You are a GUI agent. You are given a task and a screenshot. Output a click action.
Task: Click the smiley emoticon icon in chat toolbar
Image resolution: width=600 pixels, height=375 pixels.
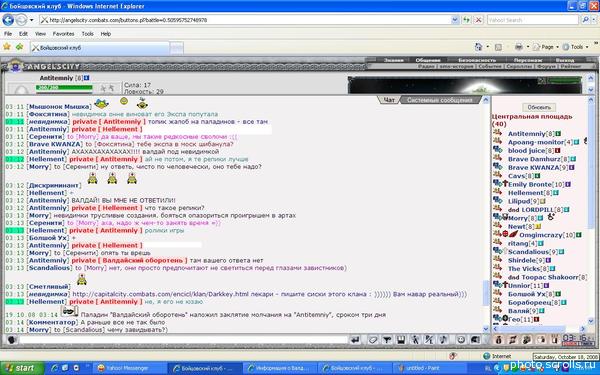click(461, 340)
